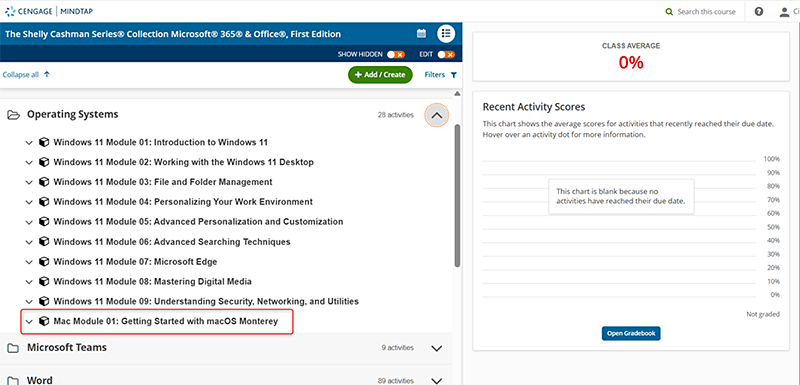
Task: Expand Windows 11 Module 01 chevron
Action: [29, 143]
